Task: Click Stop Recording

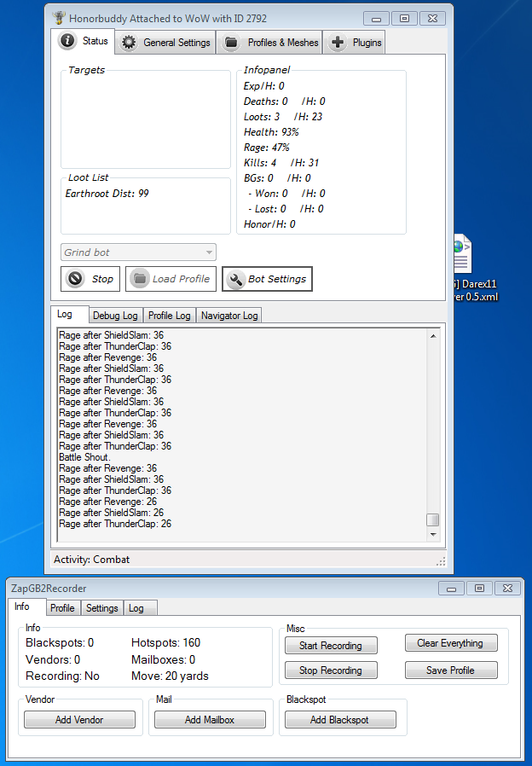Action: coord(331,670)
